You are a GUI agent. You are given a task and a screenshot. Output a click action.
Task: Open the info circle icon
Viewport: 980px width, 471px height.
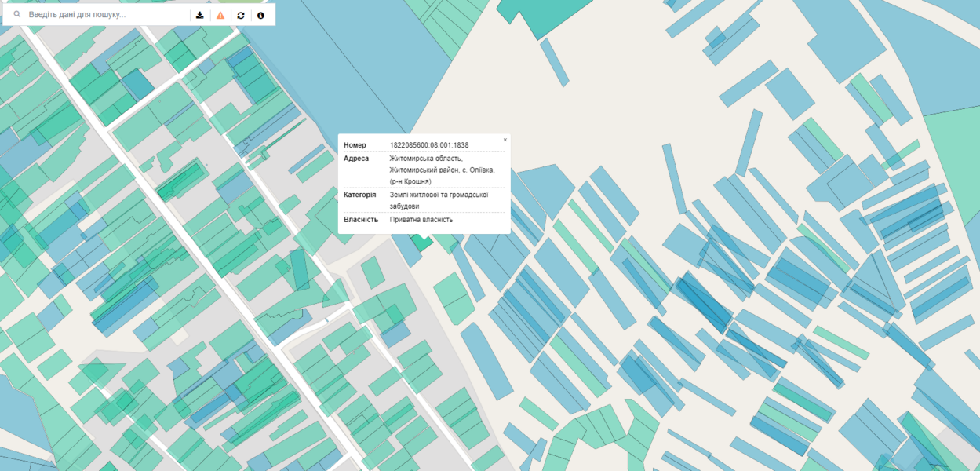coord(260,15)
